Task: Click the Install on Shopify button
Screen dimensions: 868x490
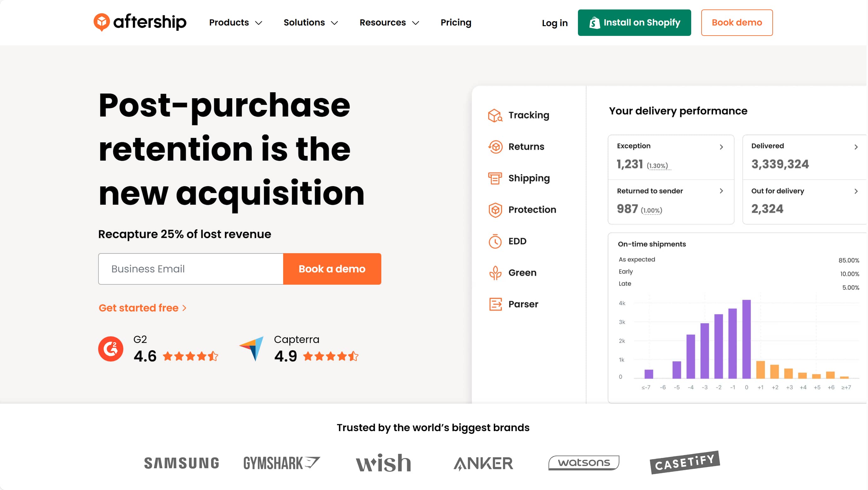Action: click(x=634, y=23)
